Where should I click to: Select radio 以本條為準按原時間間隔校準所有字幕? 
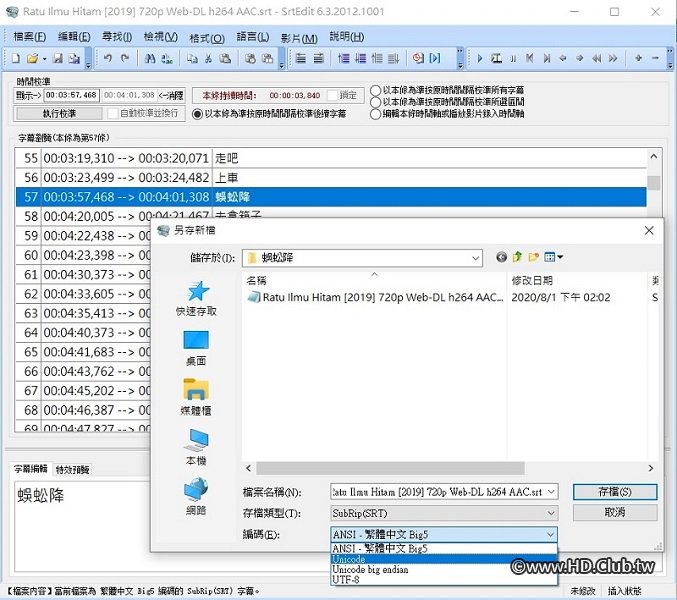pos(376,90)
